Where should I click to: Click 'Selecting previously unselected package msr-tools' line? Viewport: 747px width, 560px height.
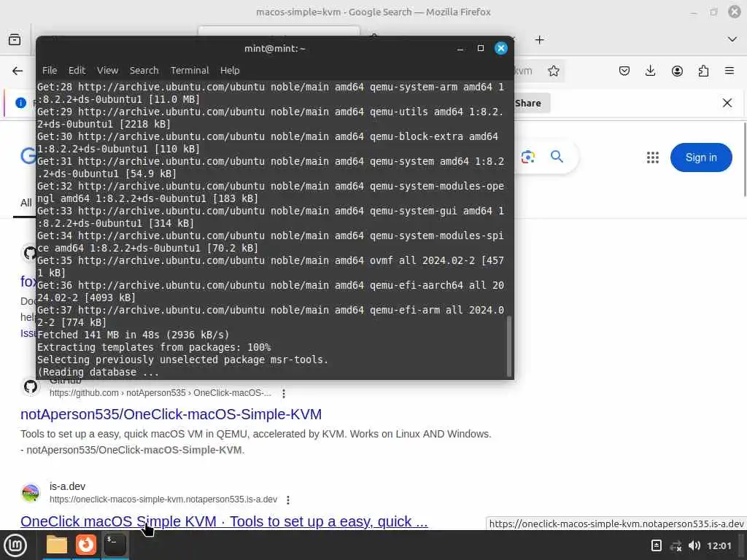pos(183,359)
